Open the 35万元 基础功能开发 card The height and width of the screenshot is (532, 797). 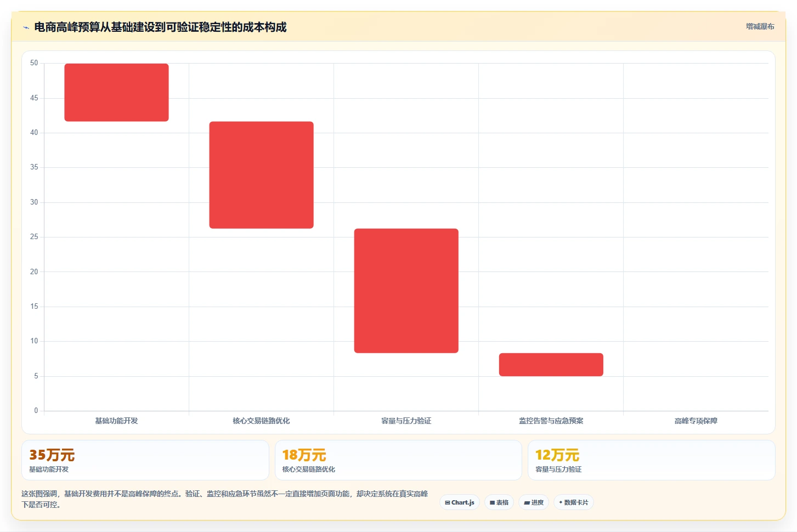(x=145, y=460)
